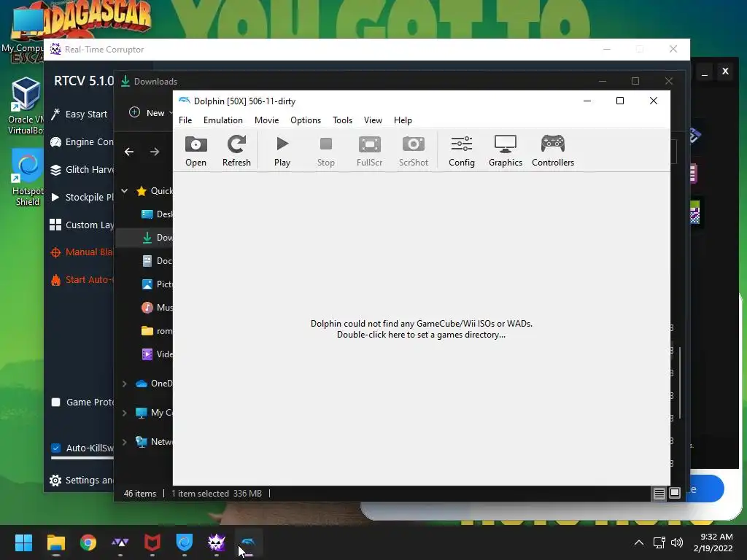Open Oracle VM VirtualBox desktop shortcut
Image resolution: width=747 pixels, height=560 pixels.
pyautogui.click(x=26, y=106)
